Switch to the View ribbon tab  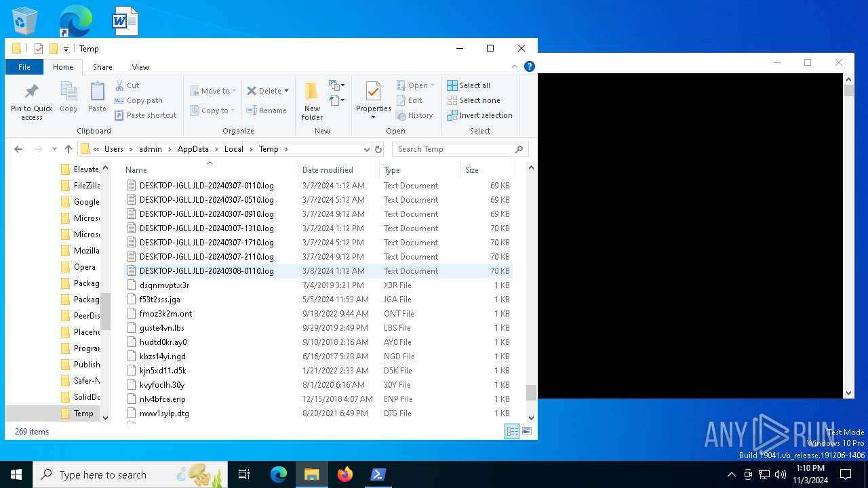[x=140, y=67]
